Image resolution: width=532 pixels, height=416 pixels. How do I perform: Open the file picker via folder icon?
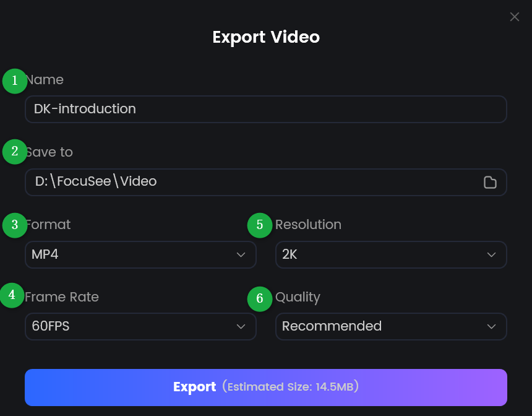point(491,182)
